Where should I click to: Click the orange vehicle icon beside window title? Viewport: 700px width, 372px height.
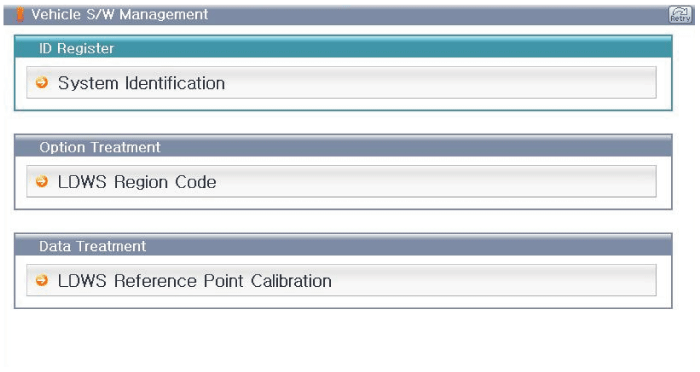click(20, 14)
